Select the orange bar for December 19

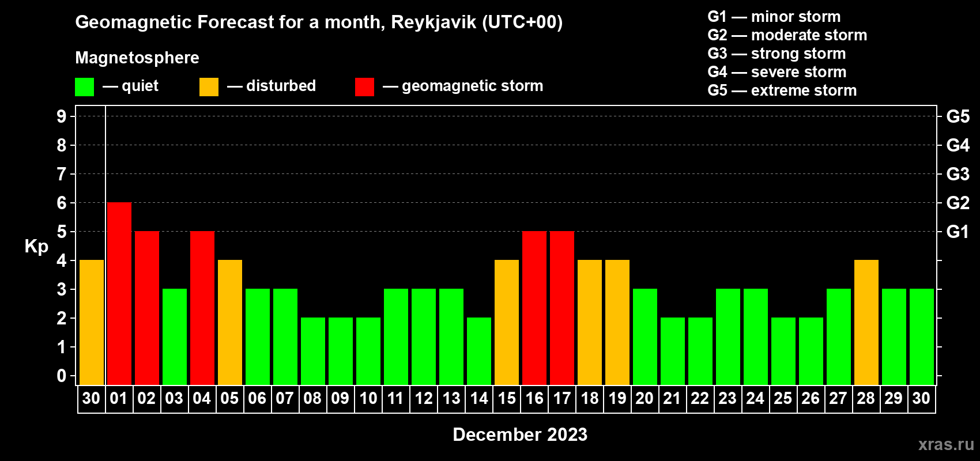pyautogui.click(x=617, y=322)
